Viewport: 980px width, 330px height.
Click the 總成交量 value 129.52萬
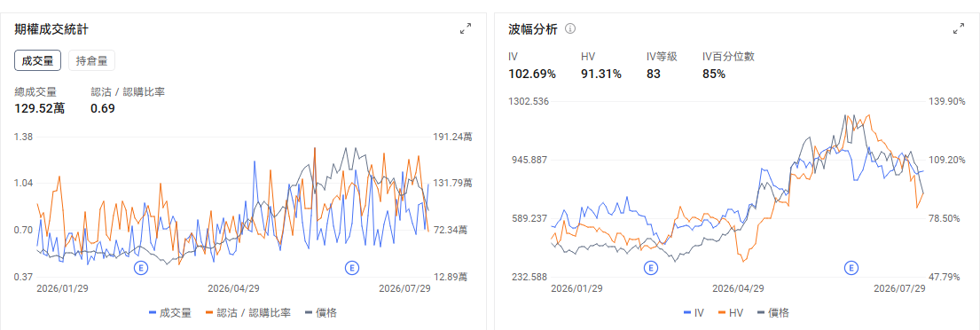pos(39,108)
